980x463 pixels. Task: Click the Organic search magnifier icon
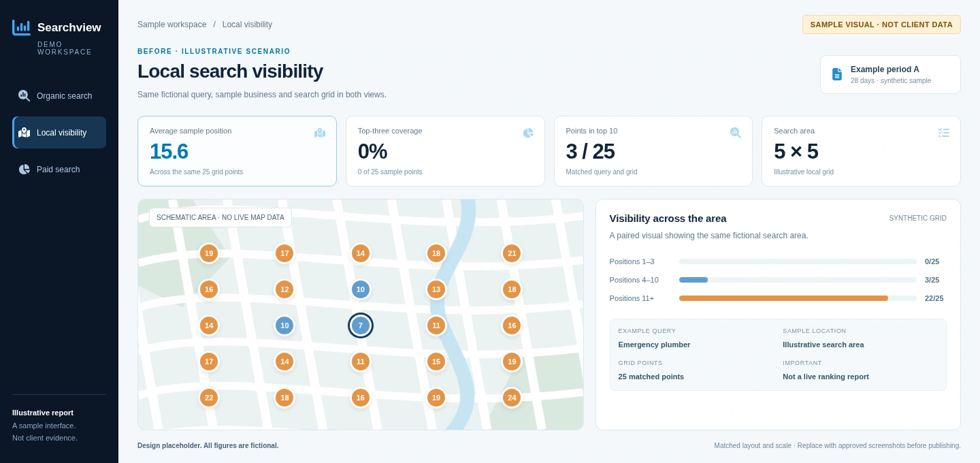(24, 96)
